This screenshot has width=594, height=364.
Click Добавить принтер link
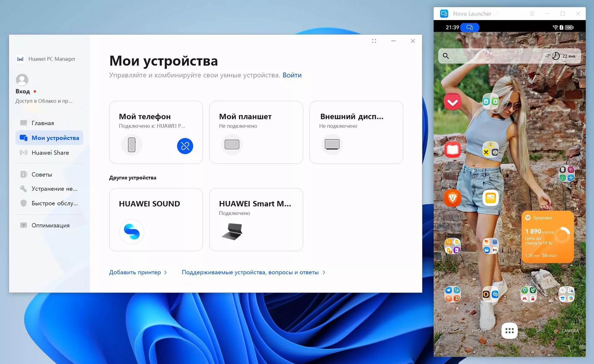tap(138, 272)
